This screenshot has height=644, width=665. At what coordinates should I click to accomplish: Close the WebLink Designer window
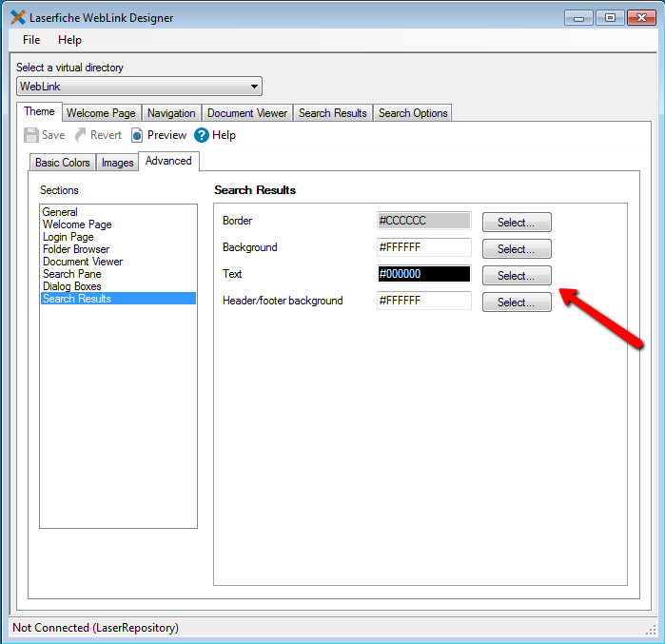[x=641, y=18]
